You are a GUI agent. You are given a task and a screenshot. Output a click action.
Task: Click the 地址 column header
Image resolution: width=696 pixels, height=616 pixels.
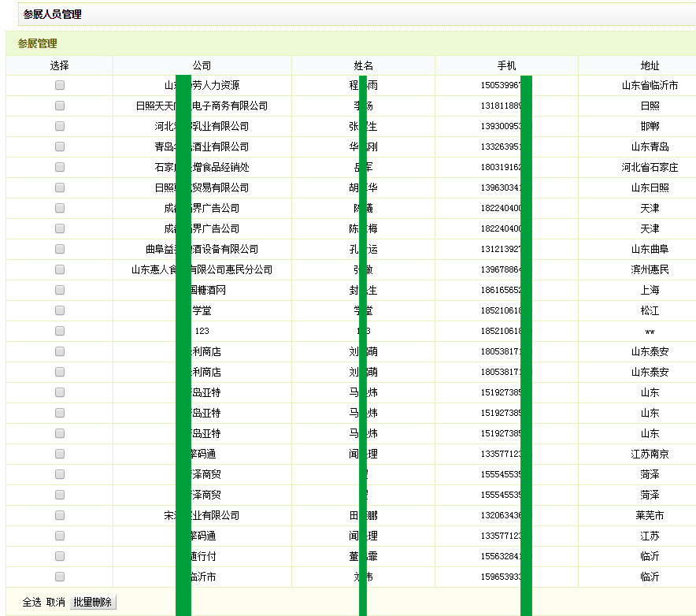click(650, 65)
